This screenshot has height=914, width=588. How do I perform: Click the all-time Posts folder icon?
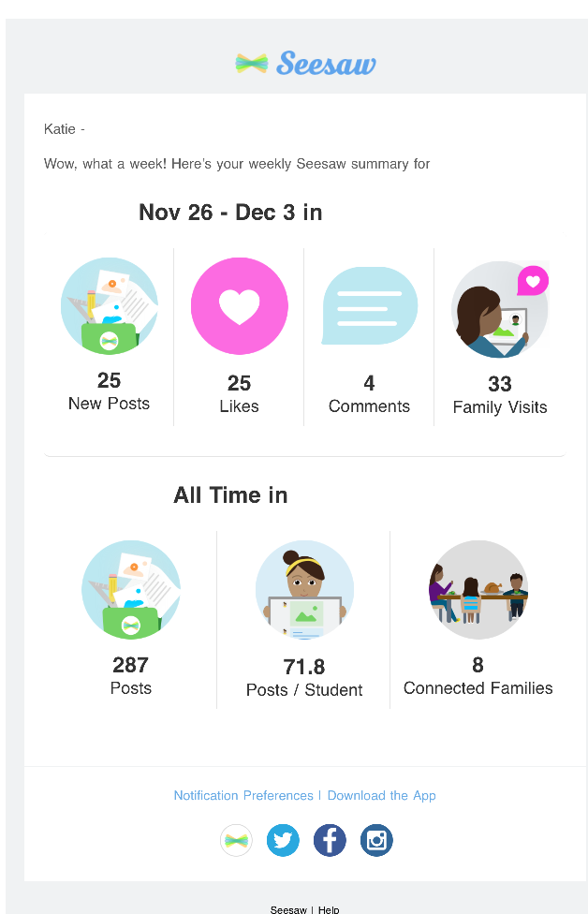coord(131,590)
